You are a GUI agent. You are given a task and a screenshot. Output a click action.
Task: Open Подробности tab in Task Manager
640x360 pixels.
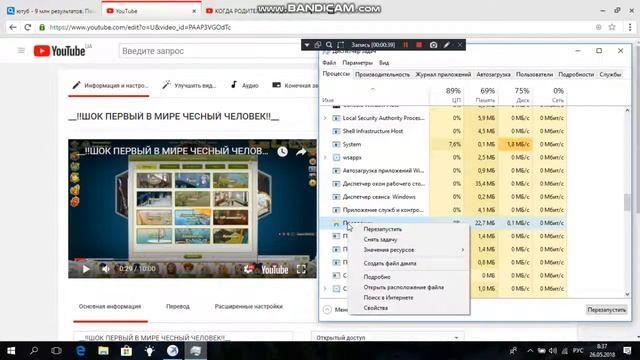(x=576, y=75)
